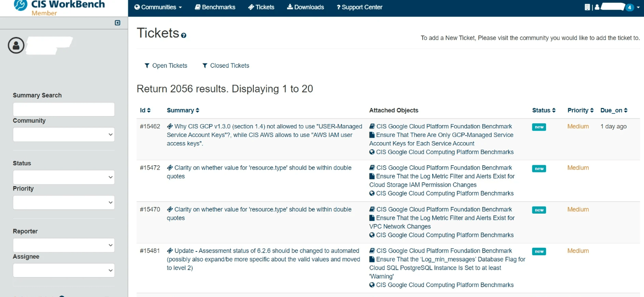Click file icon for 'Log_min_messages' Database Flag recommendation
The width and height of the screenshot is (644, 297).
[x=372, y=260]
